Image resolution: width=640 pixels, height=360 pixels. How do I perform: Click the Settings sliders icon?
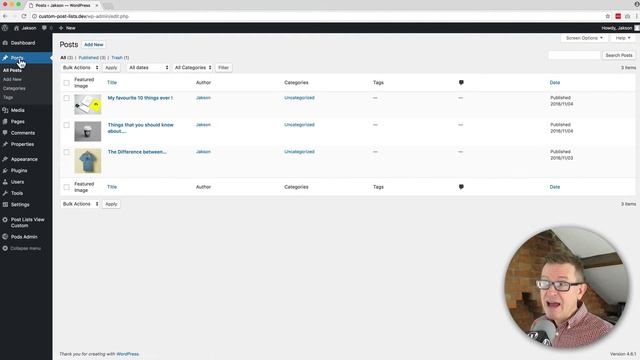tap(5, 204)
